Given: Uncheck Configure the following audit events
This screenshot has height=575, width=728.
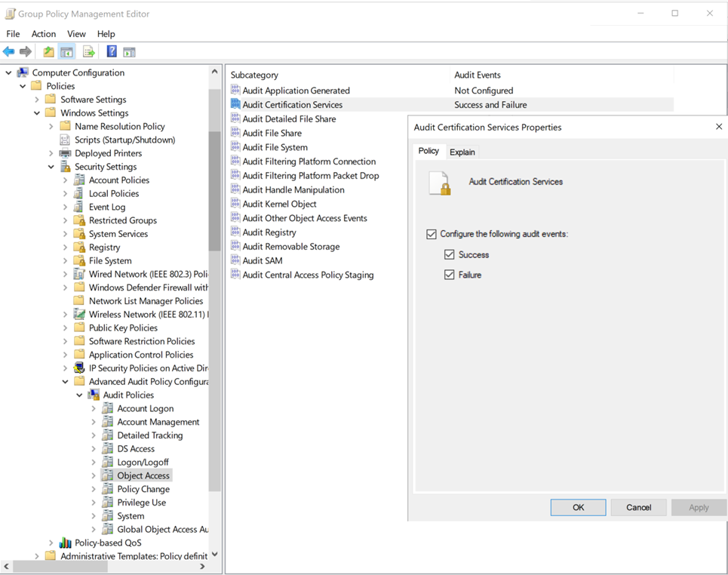Looking at the screenshot, I should click(432, 235).
